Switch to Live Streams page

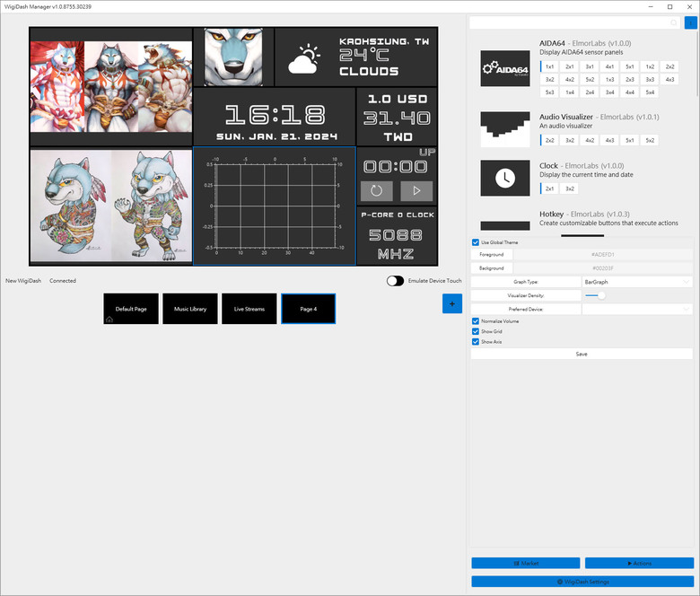[249, 309]
